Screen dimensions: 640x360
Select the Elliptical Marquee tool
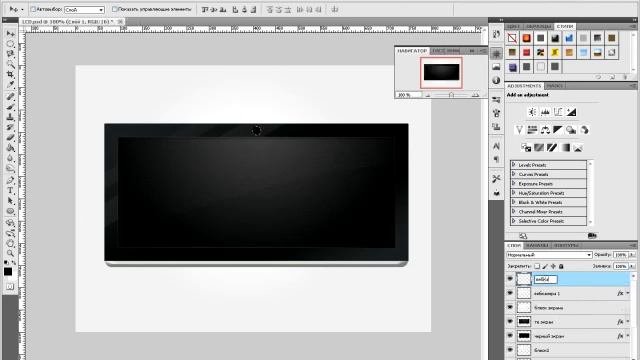coord(11,44)
